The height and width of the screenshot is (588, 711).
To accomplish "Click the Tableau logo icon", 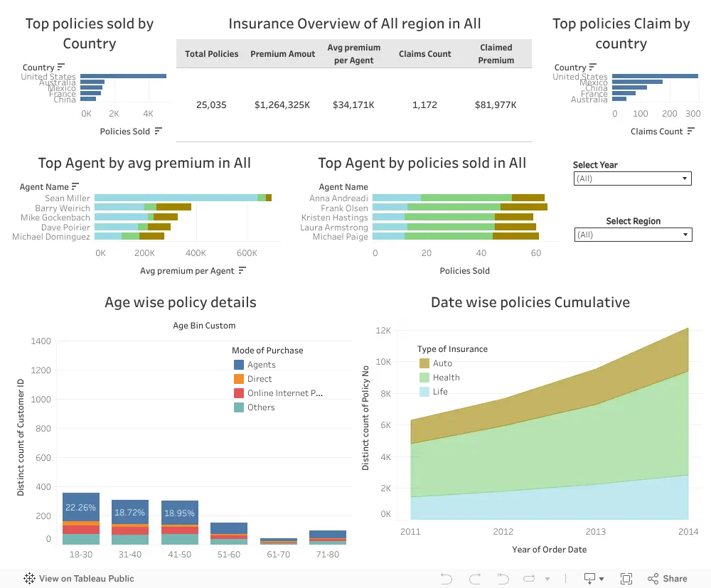I will click(29, 579).
